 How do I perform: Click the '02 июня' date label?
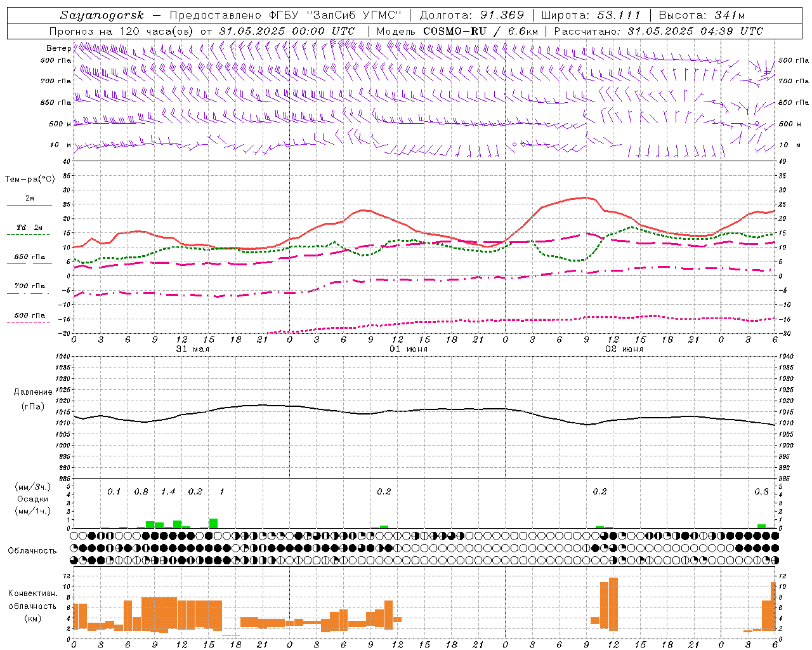[624, 349]
